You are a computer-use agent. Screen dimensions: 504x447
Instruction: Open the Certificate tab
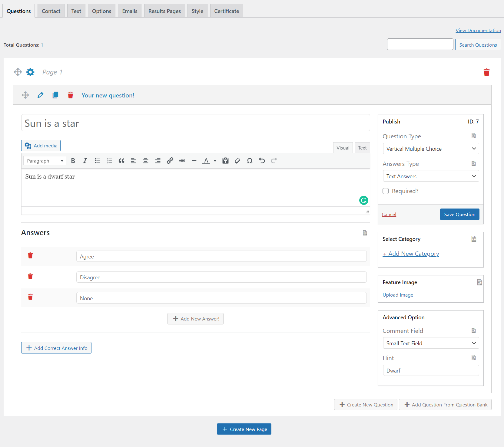[227, 11]
